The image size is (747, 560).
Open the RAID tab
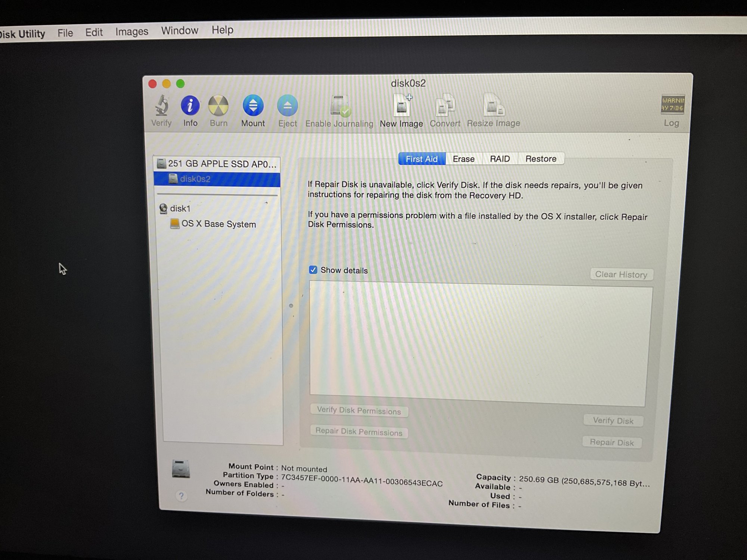click(500, 159)
